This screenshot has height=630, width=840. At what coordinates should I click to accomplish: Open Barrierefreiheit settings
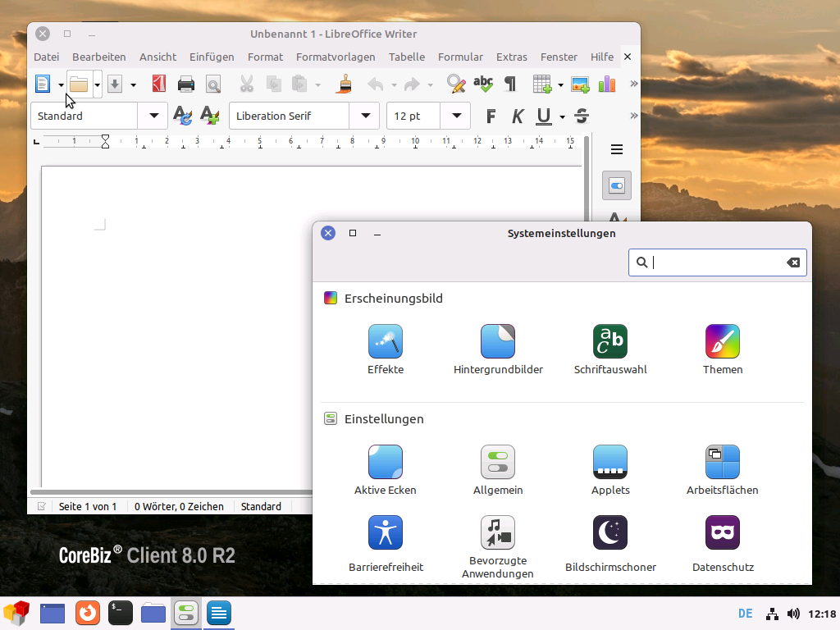(x=386, y=544)
